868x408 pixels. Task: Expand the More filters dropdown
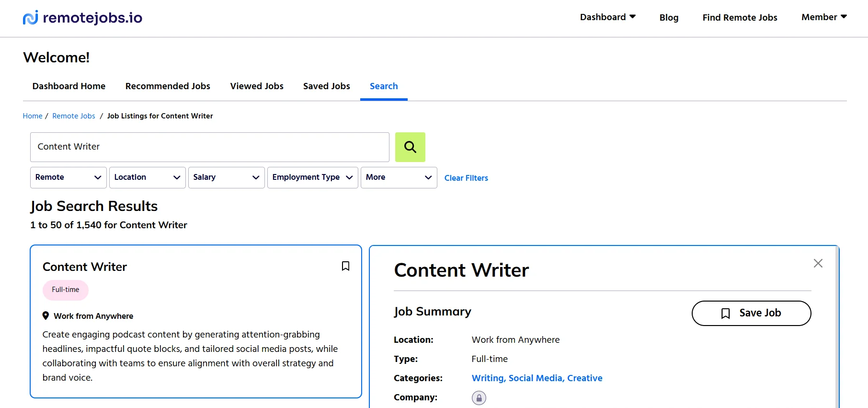[399, 177]
